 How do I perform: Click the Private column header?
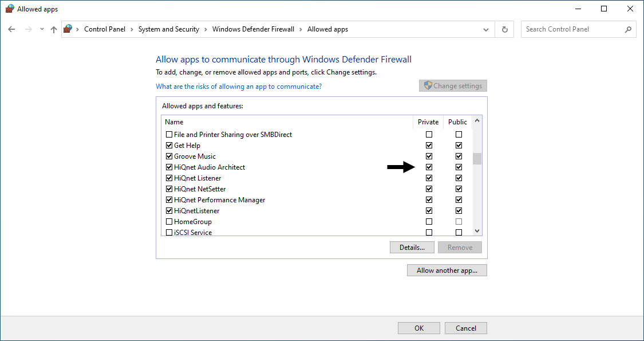tap(428, 121)
